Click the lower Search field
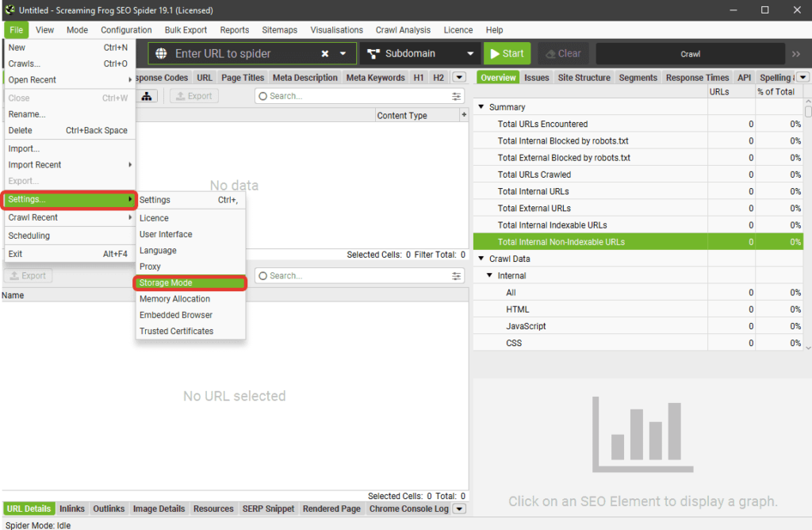 (359, 275)
